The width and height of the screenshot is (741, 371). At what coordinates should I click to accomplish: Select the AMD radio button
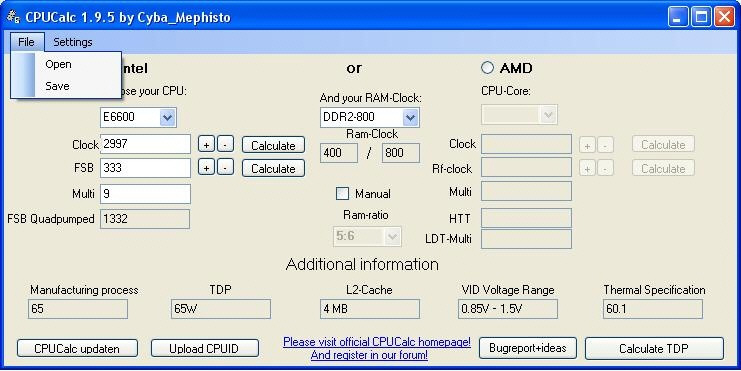coord(487,68)
